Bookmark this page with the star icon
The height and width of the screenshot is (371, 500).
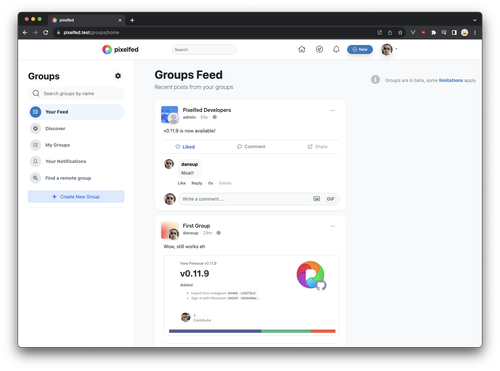400,33
